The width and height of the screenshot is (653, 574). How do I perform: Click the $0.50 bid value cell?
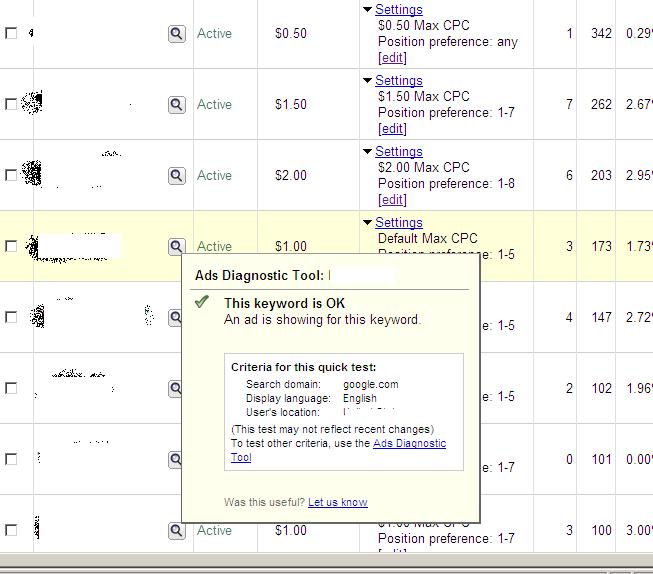click(291, 33)
